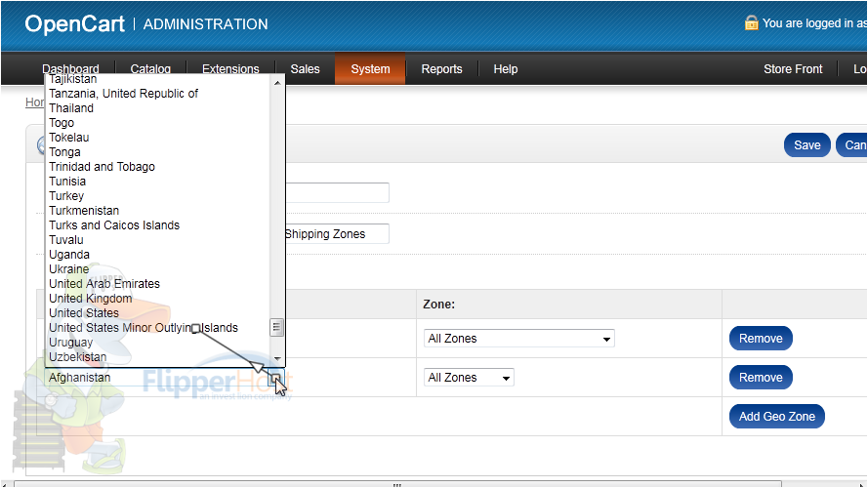This screenshot has width=868, height=488.
Task: Open the Afghanistan row All Zones dropdown
Action: pos(469,378)
